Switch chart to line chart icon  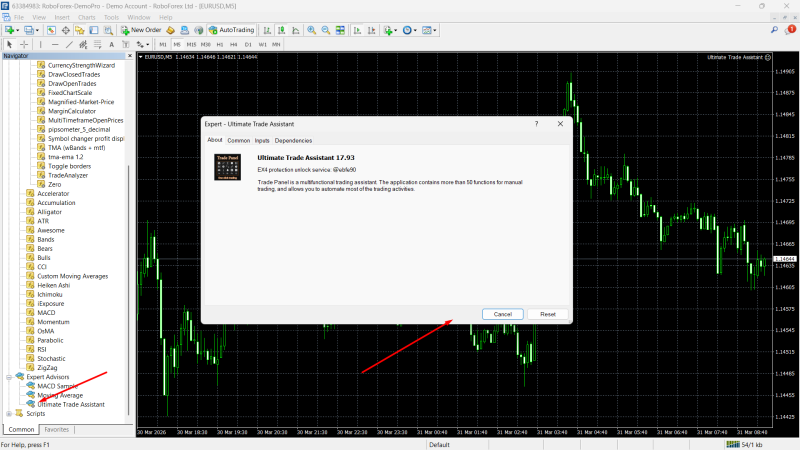[295, 30]
